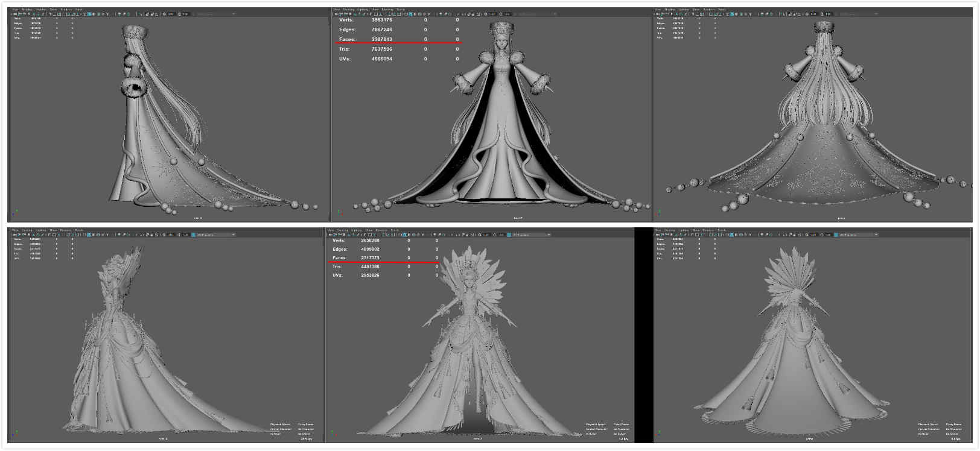Expand view transform dropdown in long-haired back view
980x451 pixels.
tap(858, 14)
